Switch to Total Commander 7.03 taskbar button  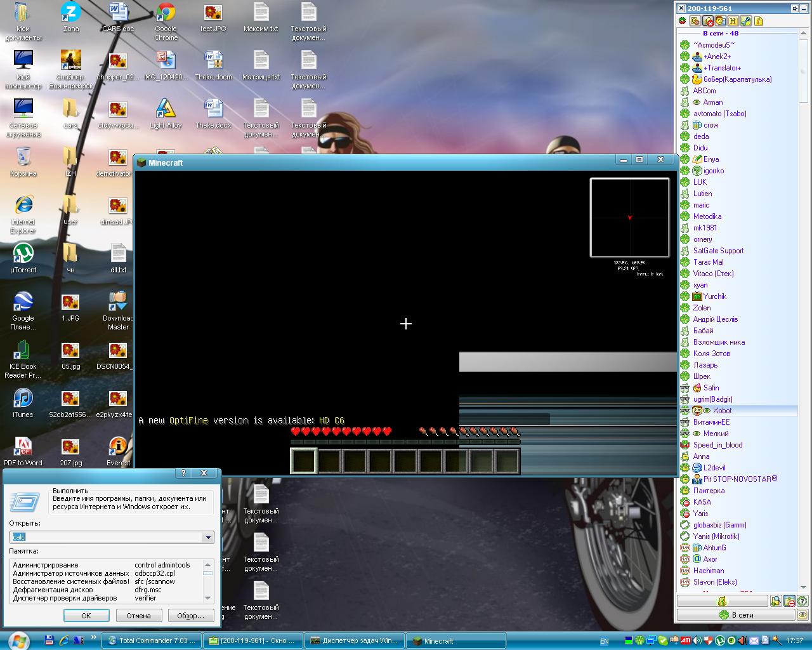coord(153,641)
